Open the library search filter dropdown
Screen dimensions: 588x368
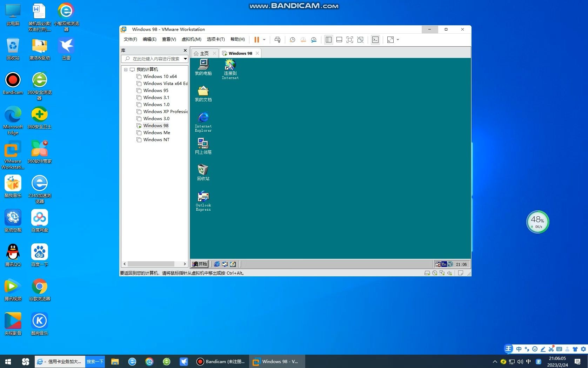coord(186,59)
